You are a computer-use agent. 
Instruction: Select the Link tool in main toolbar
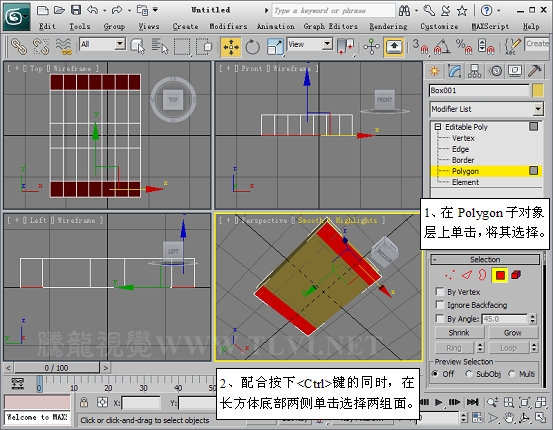[x=19, y=47]
